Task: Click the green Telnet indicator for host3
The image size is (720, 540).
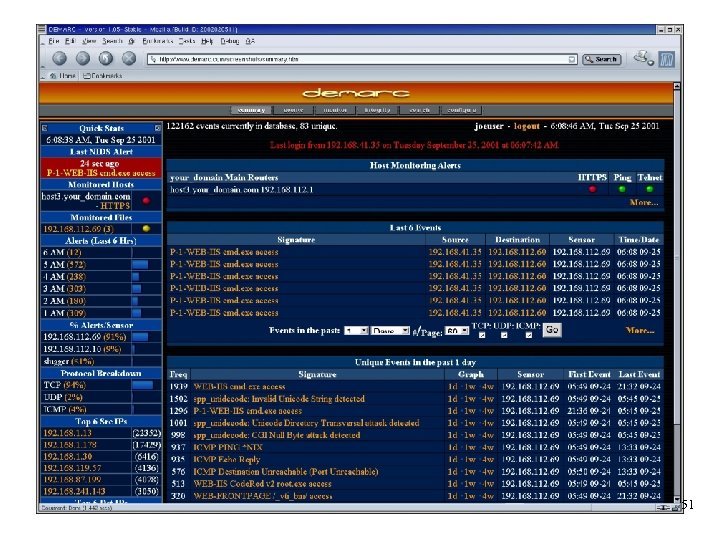Action: coord(649,189)
